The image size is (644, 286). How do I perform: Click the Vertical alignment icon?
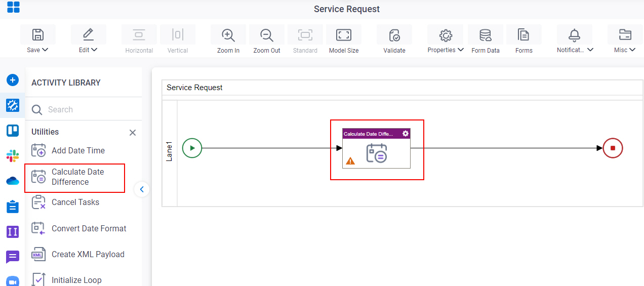178,34
